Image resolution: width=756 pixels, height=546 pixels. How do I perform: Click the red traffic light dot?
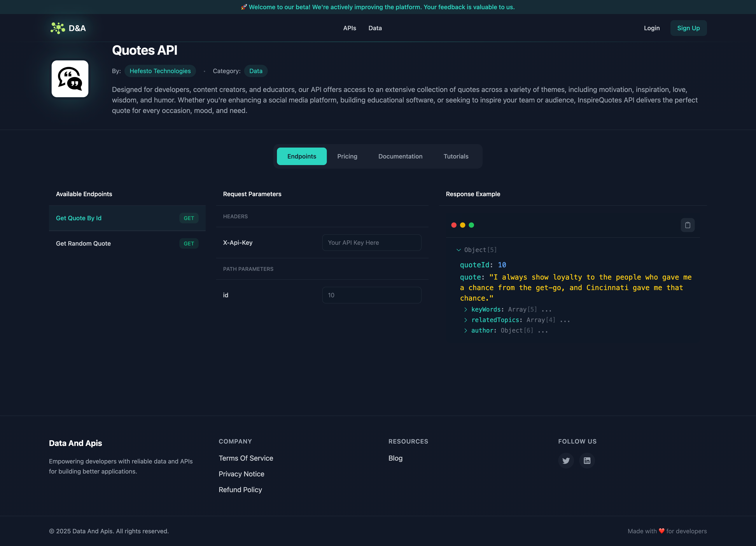pos(454,225)
